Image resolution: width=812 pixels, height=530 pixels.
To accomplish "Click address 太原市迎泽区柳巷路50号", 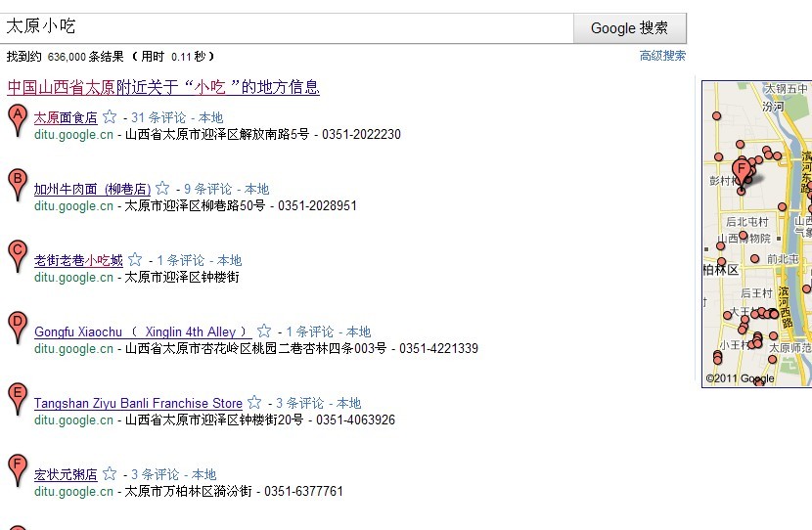I will (195, 206).
